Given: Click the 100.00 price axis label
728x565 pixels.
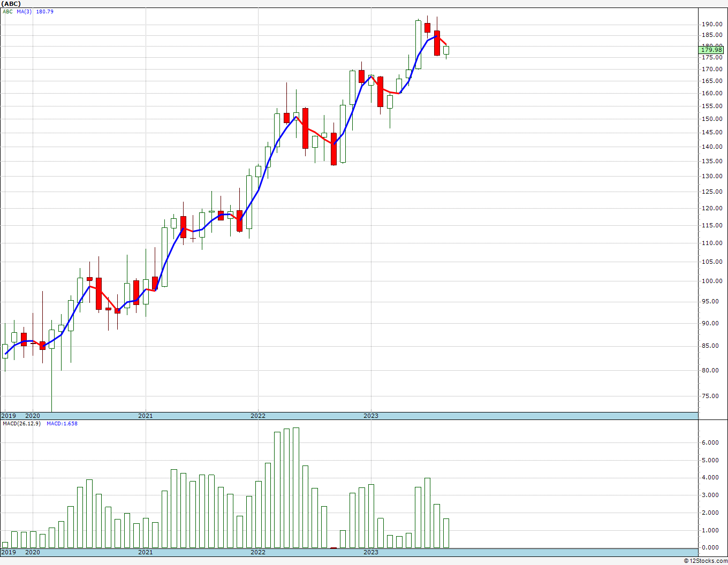Looking at the screenshot, I should [x=711, y=281].
